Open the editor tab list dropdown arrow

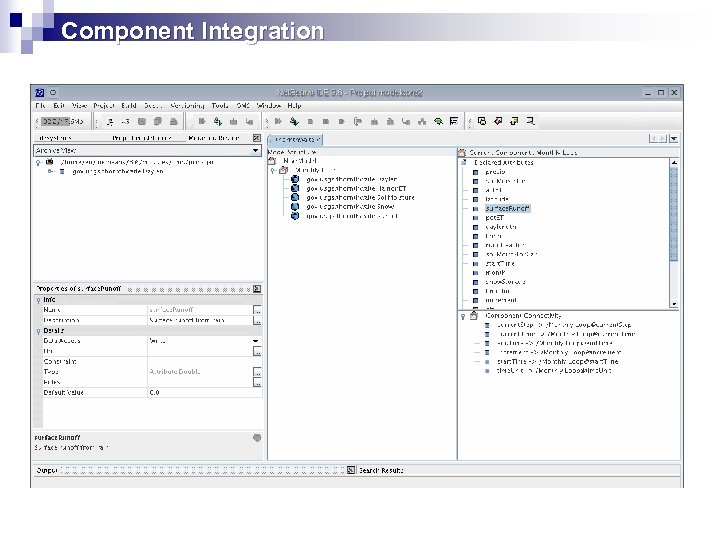click(674, 138)
